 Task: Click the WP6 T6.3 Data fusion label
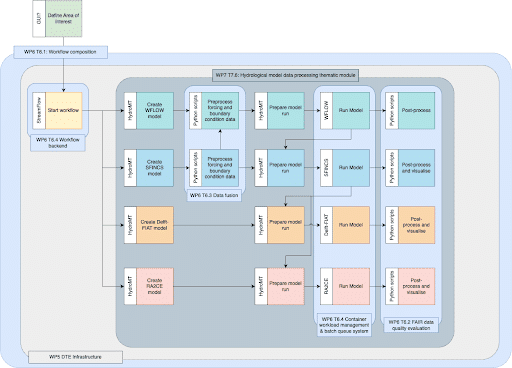[x=214, y=195]
